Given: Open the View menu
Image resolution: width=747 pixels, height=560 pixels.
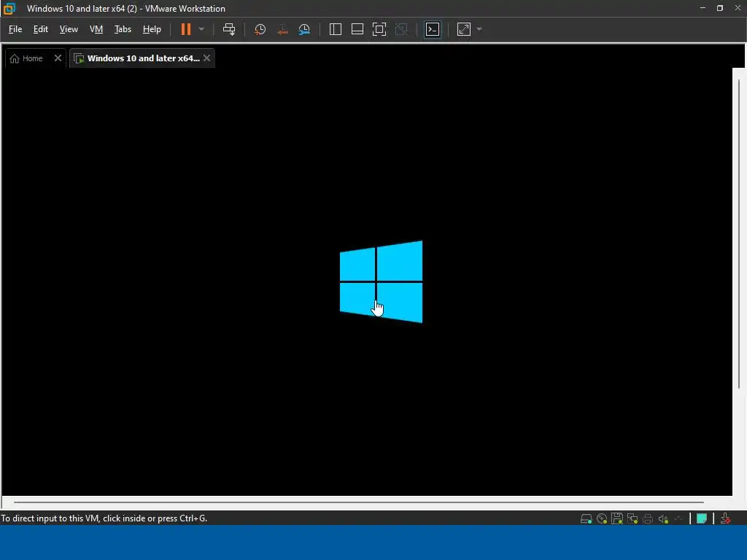Looking at the screenshot, I should click(69, 29).
